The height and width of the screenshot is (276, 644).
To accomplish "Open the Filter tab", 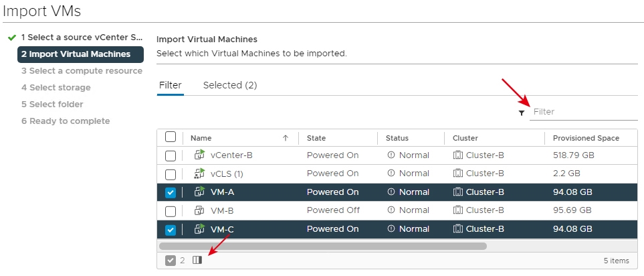I will (x=170, y=85).
